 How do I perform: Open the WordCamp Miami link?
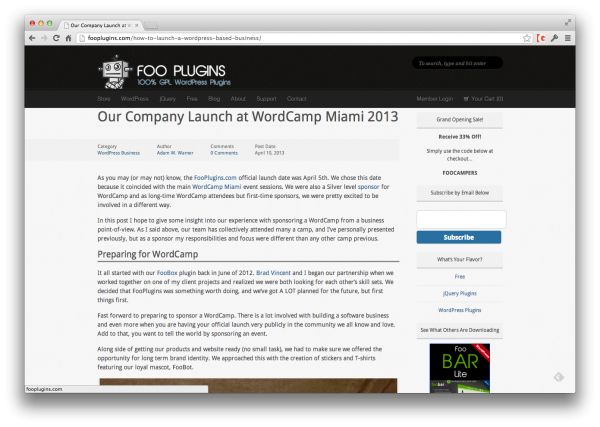pos(217,187)
